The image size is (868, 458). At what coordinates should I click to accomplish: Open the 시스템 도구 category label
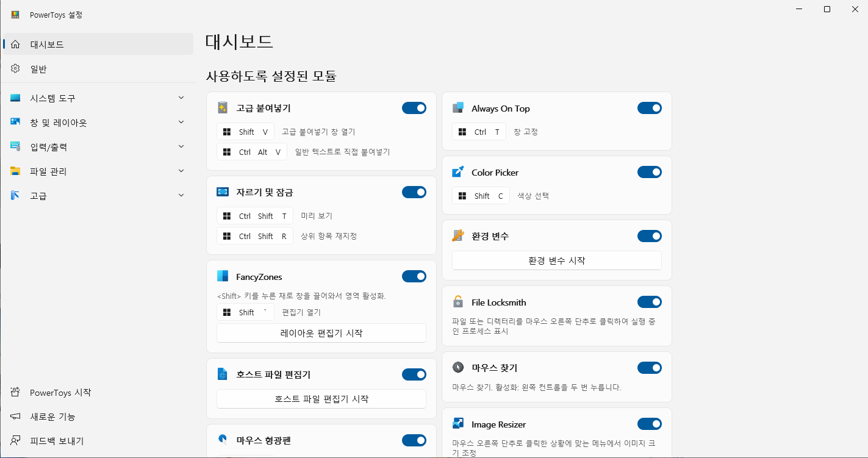coord(52,98)
